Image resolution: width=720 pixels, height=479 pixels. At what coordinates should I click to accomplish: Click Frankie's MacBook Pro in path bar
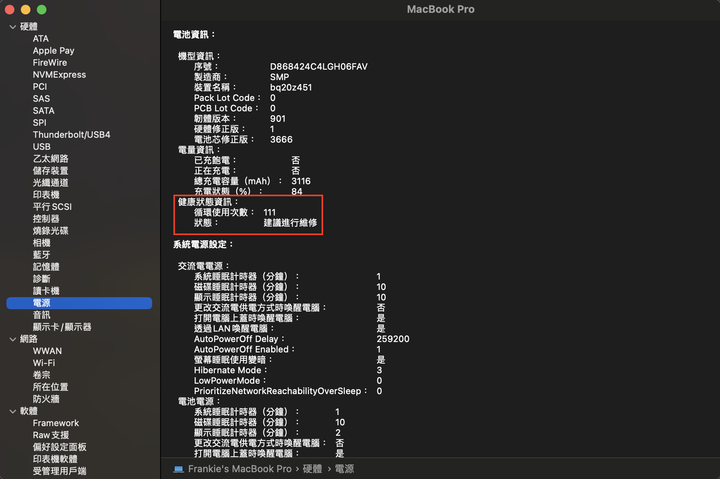(x=240, y=469)
